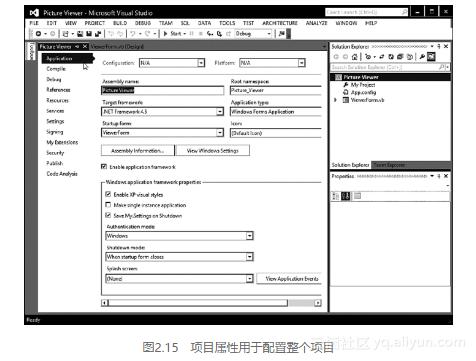
Task: Open the PROJECT menu
Action: 95,23
